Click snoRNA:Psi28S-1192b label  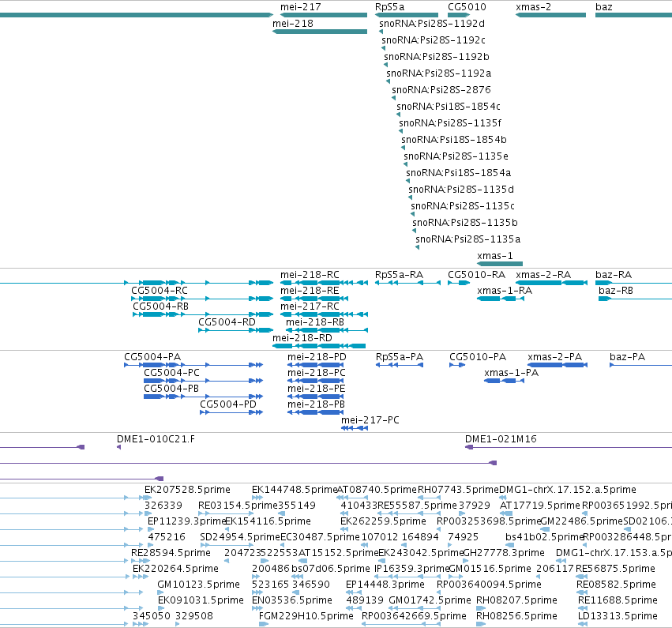click(436, 57)
